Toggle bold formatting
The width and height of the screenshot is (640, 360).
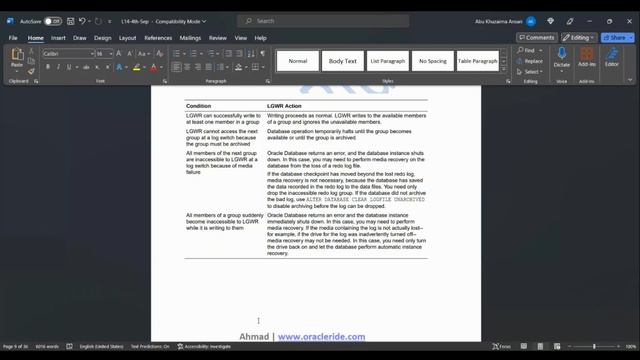[48, 67]
